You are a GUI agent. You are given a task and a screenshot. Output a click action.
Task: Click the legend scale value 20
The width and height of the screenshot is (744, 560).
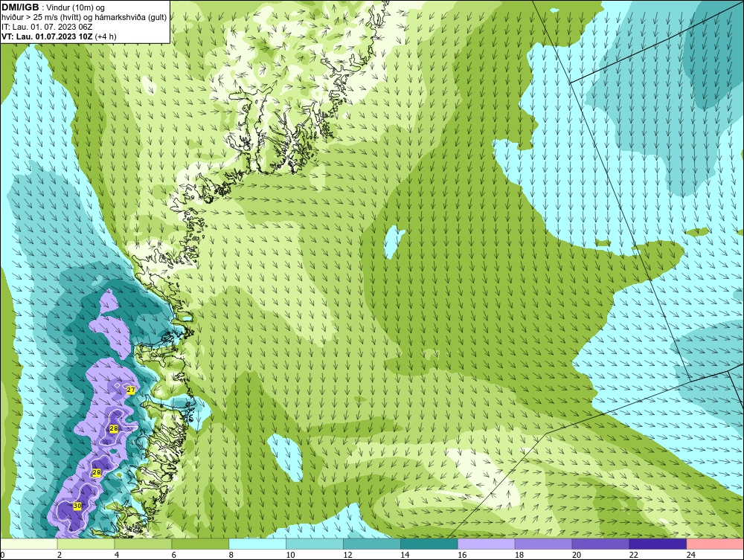pyautogui.click(x=576, y=555)
